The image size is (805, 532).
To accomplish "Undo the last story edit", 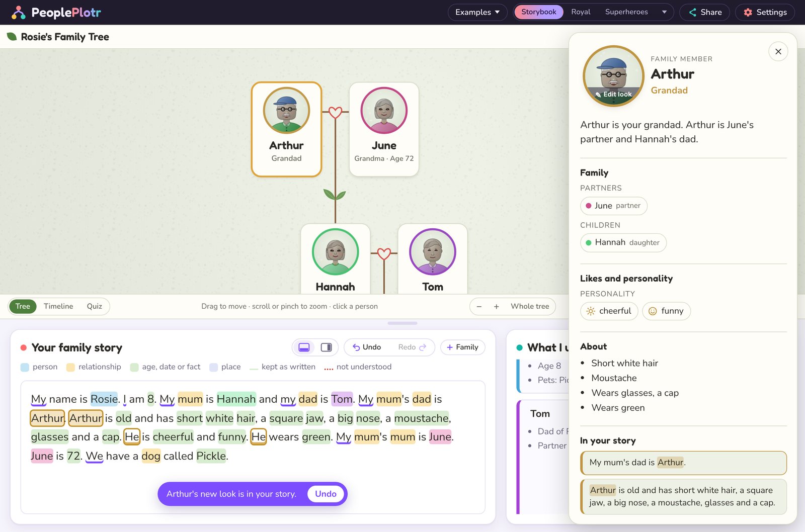I will [367, 347].
